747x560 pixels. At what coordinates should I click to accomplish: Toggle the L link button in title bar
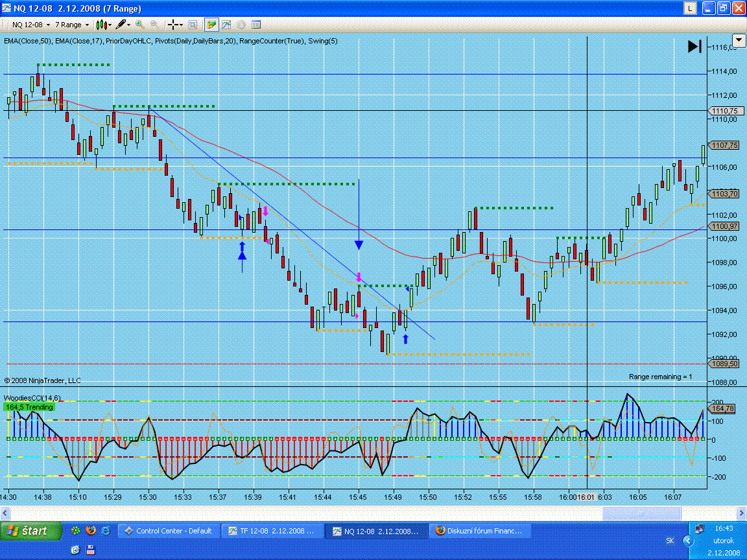tap(690, 8)
